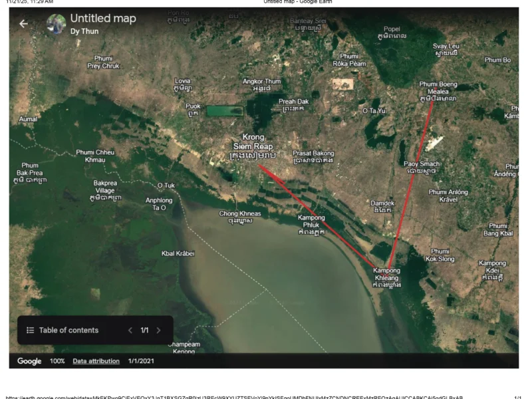
Task: Select author name Dy Thun
Action: point(84,31)
